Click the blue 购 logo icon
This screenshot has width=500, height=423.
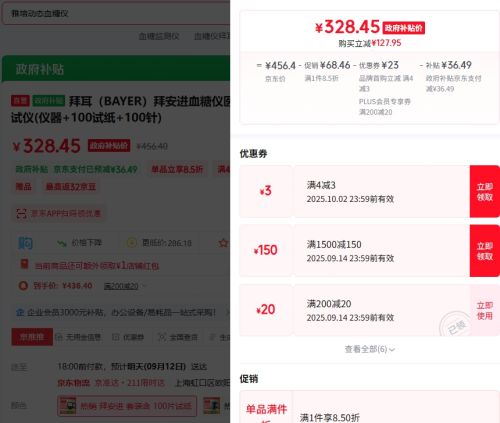(x=25, y=243)
